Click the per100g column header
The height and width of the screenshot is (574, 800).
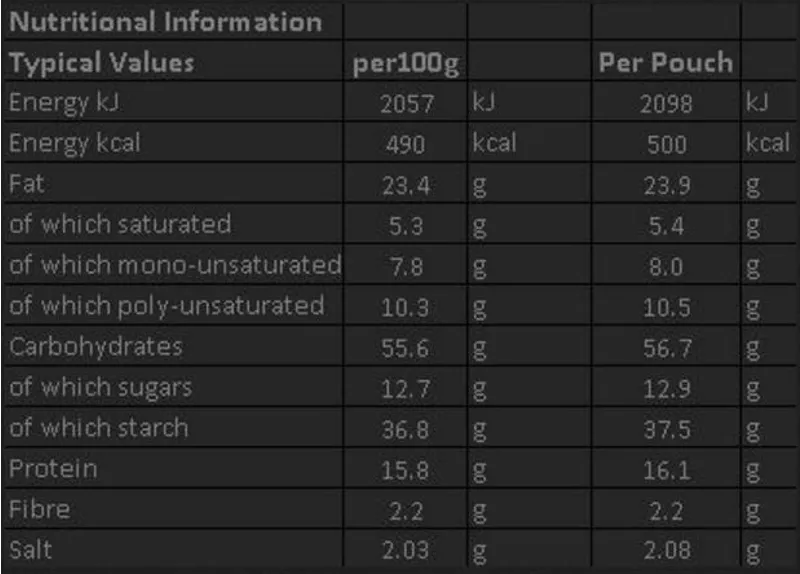click(x=405, y=64)
